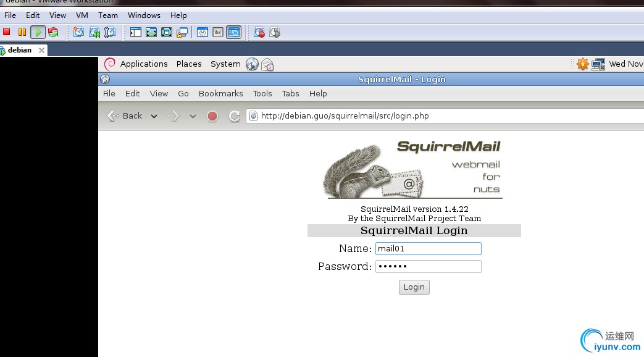The image size is (644, 357).
Task: Open the Go menu
Action: (x=183, y=94)
